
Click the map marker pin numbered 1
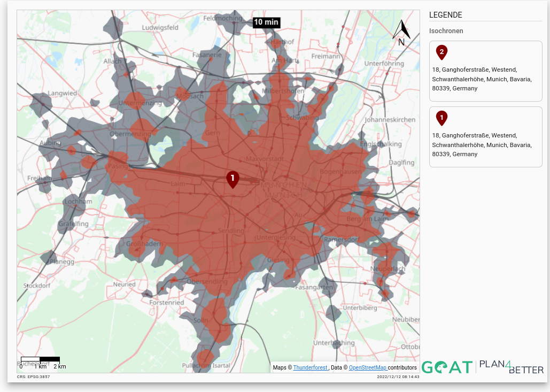(x=233, y=180)
